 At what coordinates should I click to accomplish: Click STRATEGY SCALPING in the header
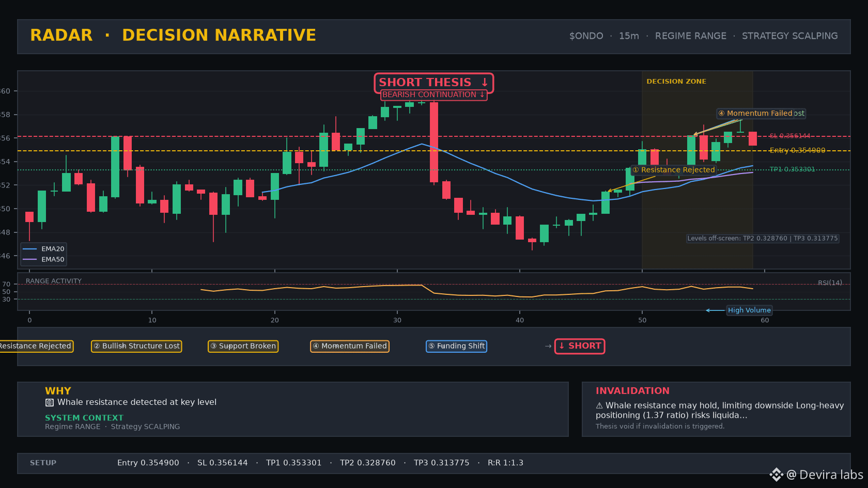tap(790, 36)
